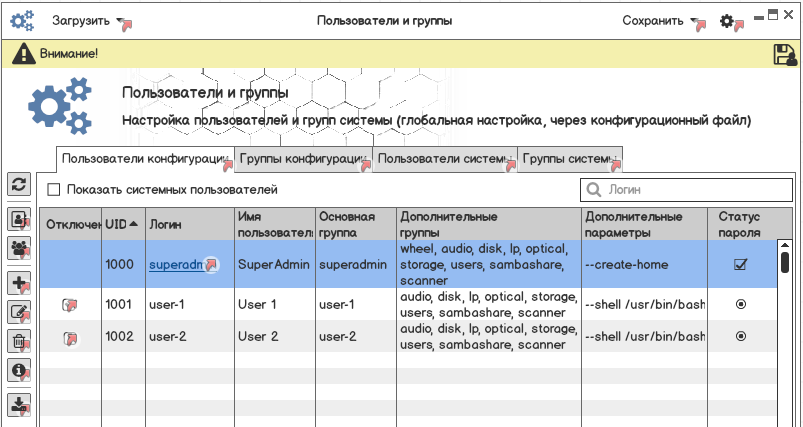The image size is (803, 427).
Task: Switch to Пользователи конфигурации tab
Action: click(145, 159)
